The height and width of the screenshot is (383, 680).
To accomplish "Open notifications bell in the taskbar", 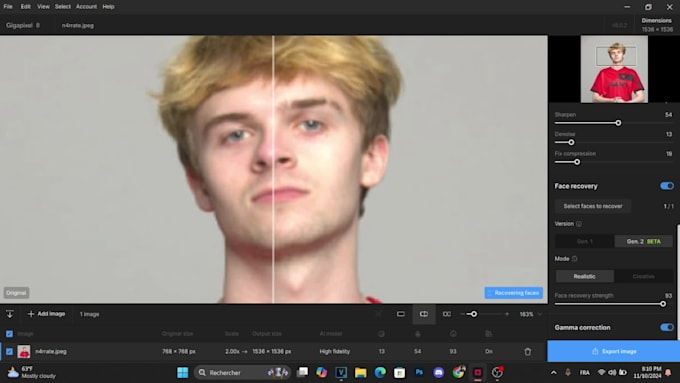I will (668, 372).
